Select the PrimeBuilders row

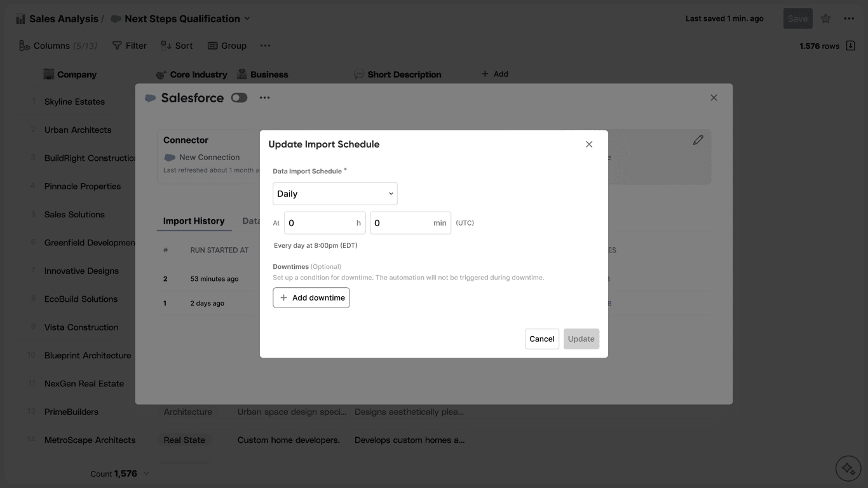tap(71, 412)
